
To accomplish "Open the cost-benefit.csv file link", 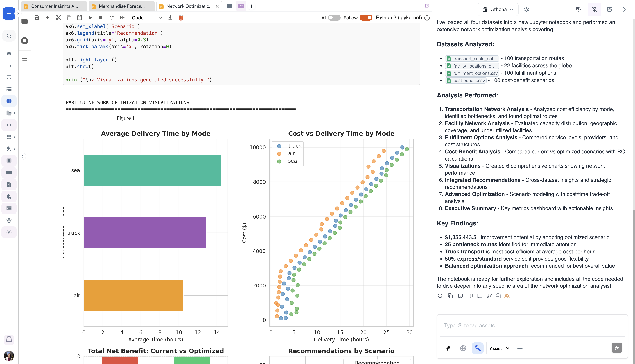I will point(466,81).
